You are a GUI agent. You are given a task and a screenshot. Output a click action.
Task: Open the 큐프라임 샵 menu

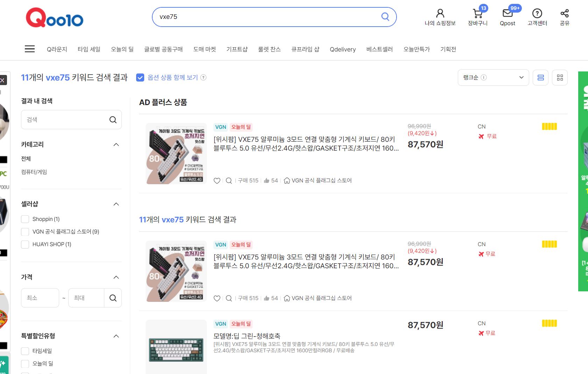pyautogui.click(x=305, y=49)
